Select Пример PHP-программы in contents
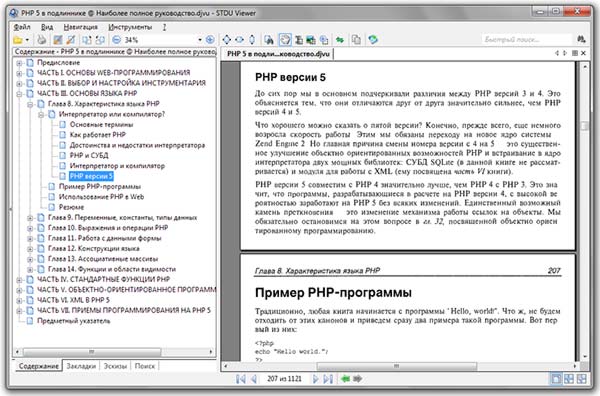Image resolution: width=600 pixels, height=396 pixels. pyautogui.click(x=100, y=187)
